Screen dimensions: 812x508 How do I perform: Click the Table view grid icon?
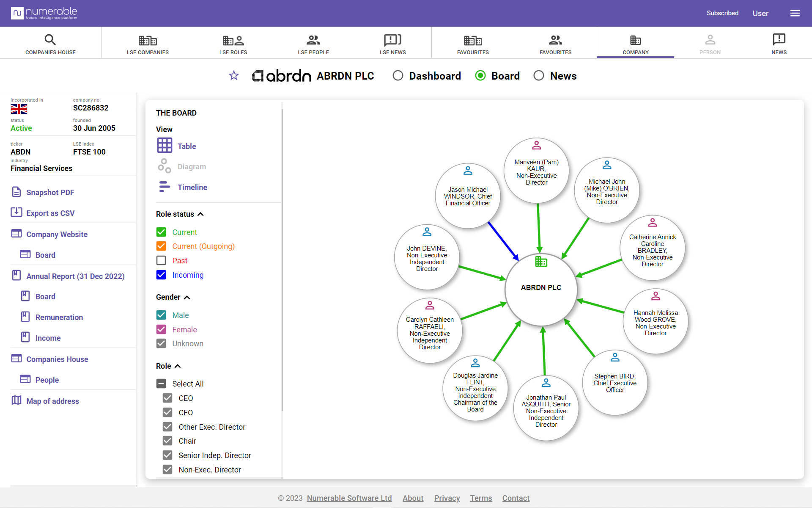click(165, 145)
